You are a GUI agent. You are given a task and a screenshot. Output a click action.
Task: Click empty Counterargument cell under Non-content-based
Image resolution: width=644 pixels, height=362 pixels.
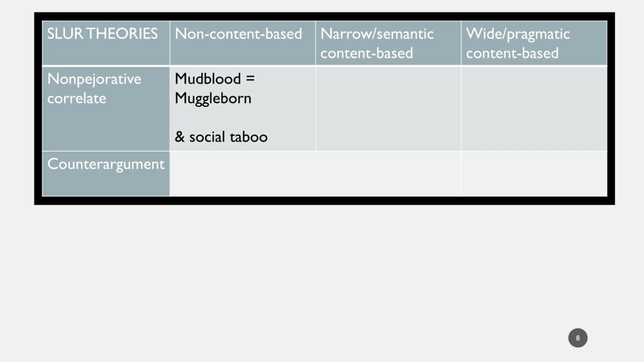pyautogui.click(x=243, y=173)
